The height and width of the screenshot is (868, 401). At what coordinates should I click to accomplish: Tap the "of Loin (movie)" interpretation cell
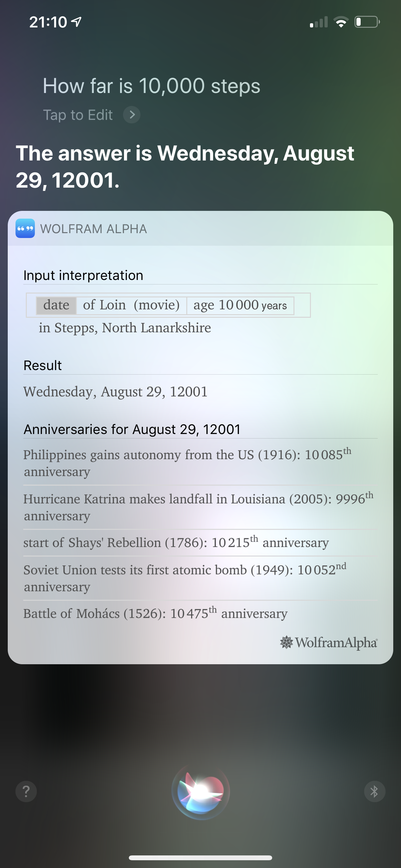point(131,305)
